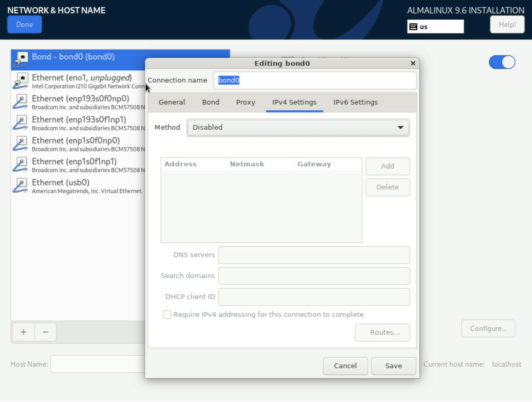Select the Ethernet (enp1s0f1np1) row
The width and height of the screenshot is (532, 402).
pyautogui.click(x=78, y=165)
